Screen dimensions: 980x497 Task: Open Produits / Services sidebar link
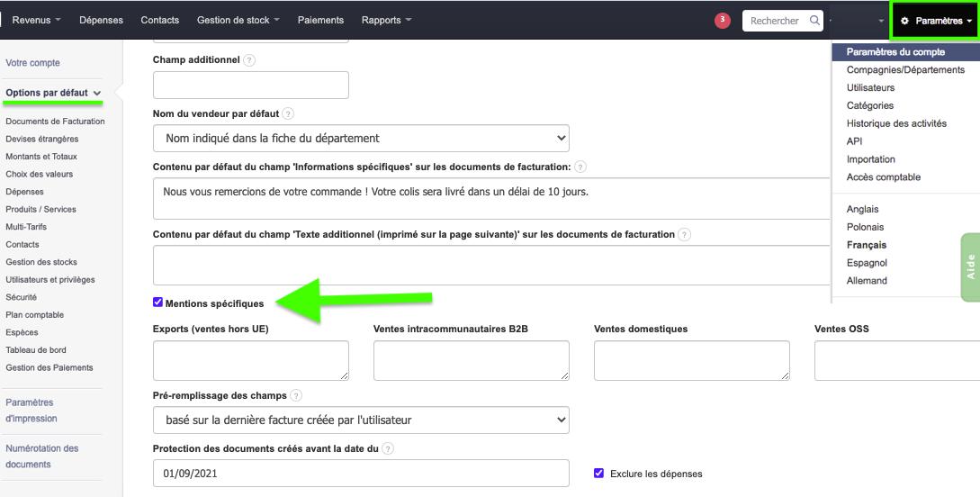pos(40,209)
